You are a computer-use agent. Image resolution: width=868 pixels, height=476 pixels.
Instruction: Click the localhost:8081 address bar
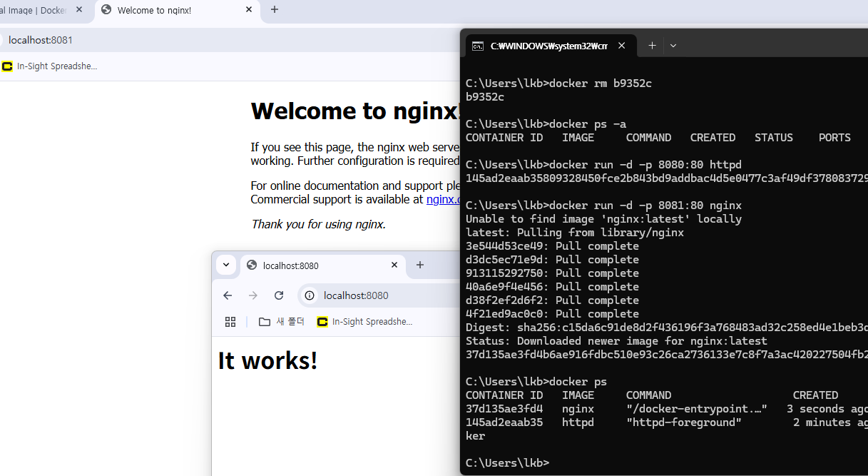click(x=228, y=40)
